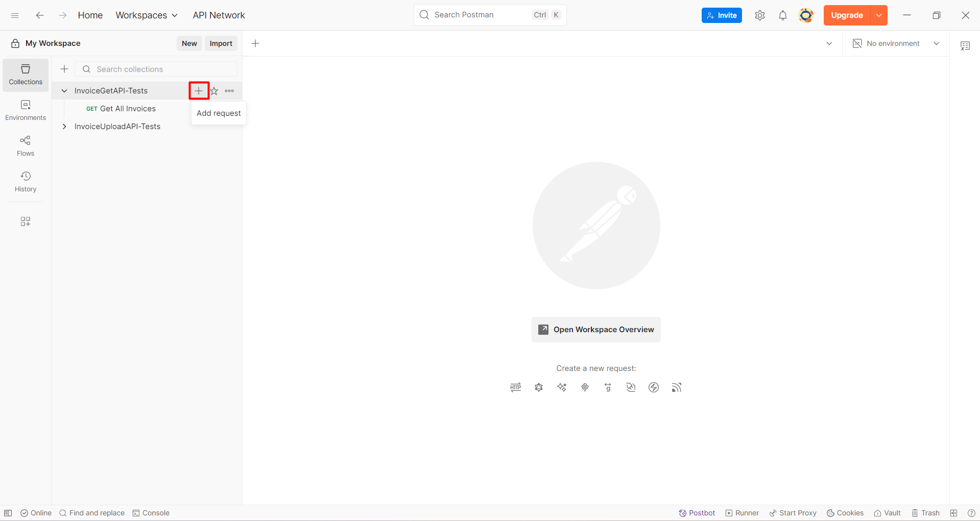Click the Open Workspace Overview button
980x521 pixels.
(596, 329)
